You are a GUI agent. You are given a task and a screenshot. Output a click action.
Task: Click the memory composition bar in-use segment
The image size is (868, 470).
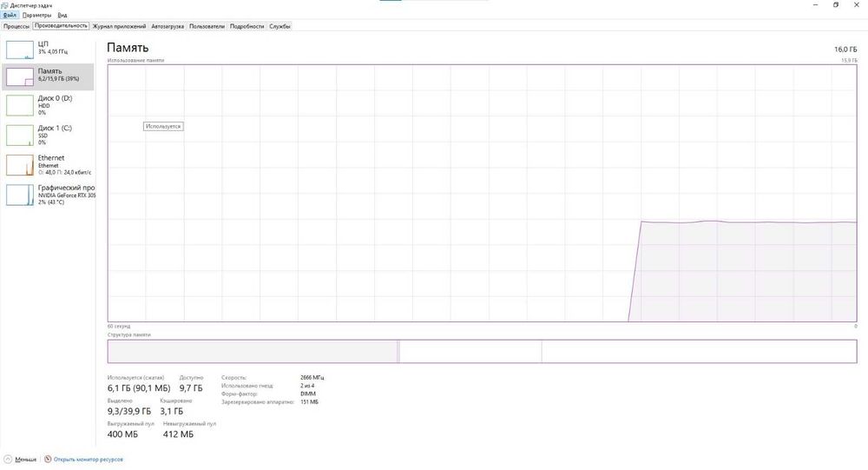[x=253, y=351]
